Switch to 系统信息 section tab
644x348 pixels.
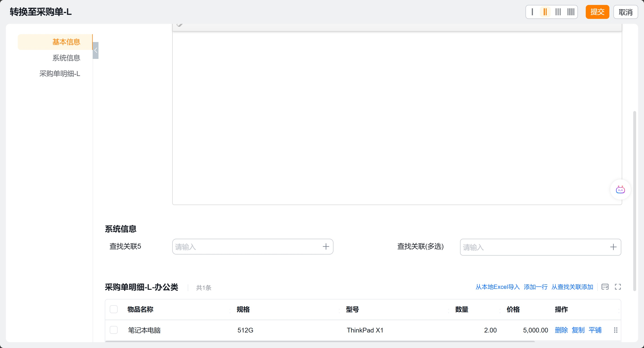click(x=66, y=58)
